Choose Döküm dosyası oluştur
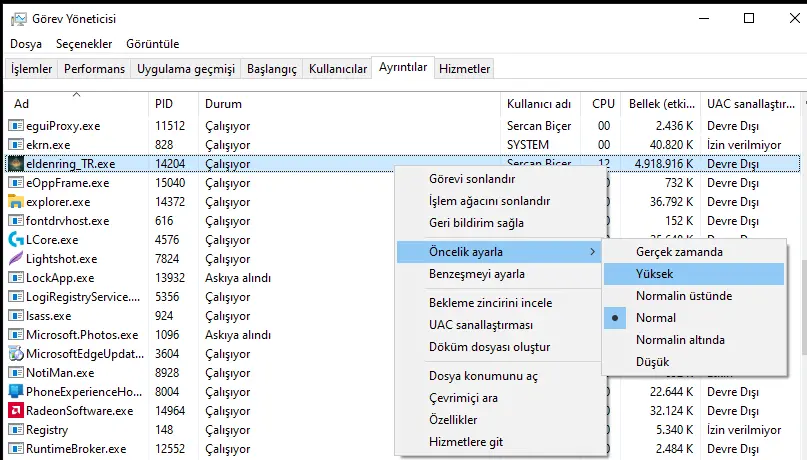807x460 pixels. pyautogui.click(x=499, y=347)
